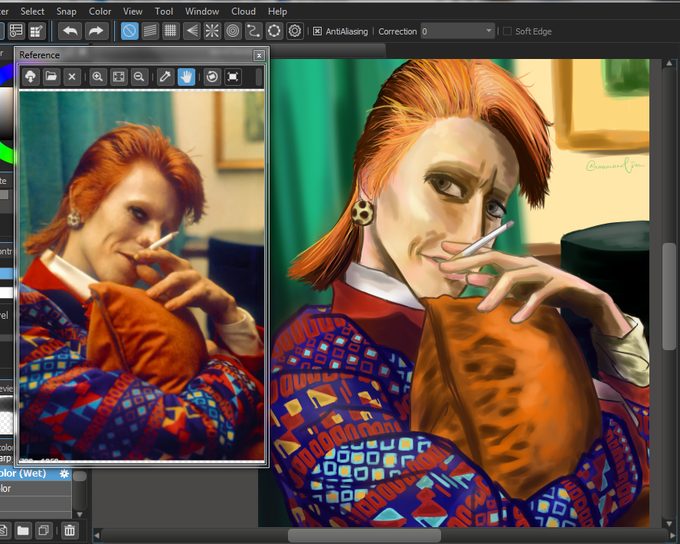Image resolution: width=680 pixels, height=544 pixels.
Task: Toggle the Soft Edge checkbox
Action: (x=507, y=31)
